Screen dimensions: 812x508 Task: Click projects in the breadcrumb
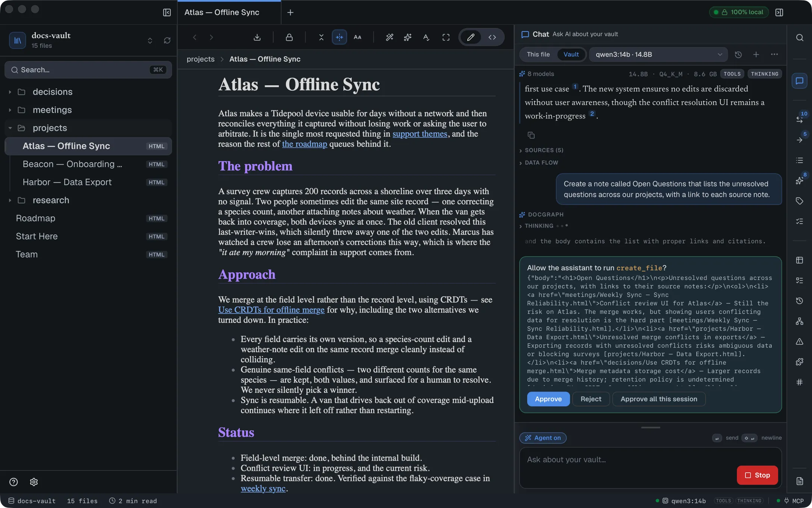[x=200, y=59]
